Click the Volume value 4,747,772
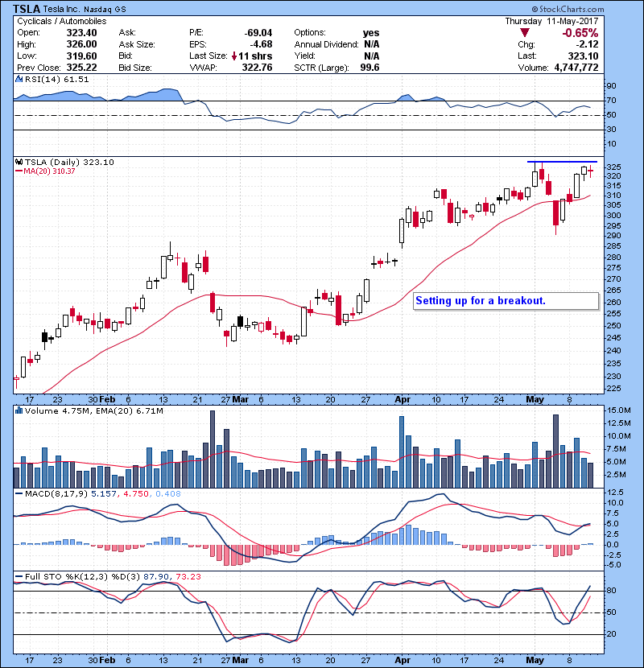The height and width of the screenshot is (668, 644). (576, 68)
